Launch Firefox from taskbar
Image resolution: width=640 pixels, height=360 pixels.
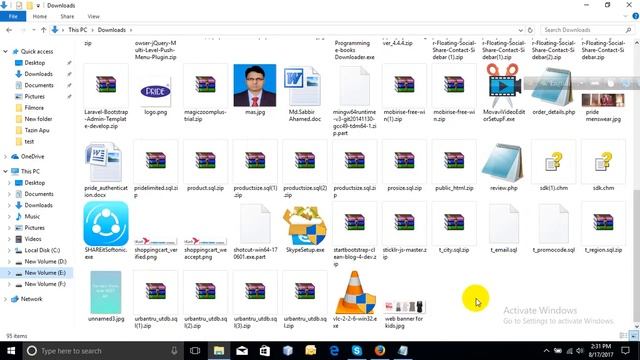click(380, 351)
